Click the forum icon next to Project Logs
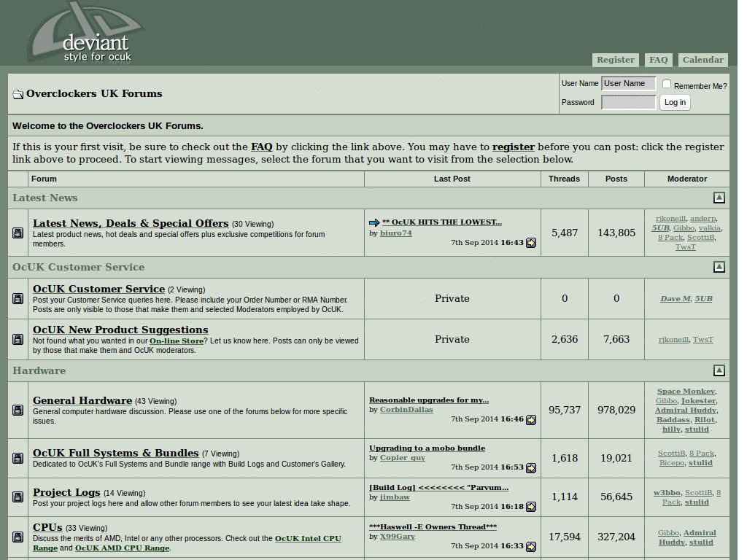 [x=18, y=497]
